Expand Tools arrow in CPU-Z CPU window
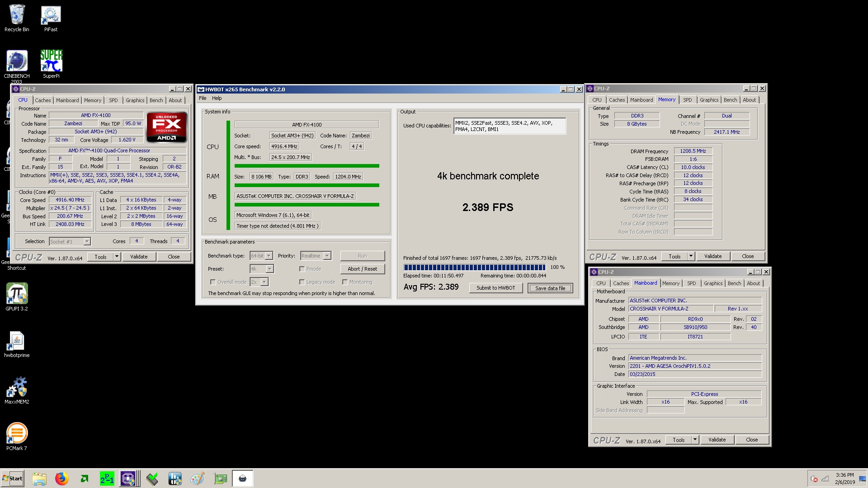Image resolution: width=868 pixels, height=488 pixels. [x=117, y=257]
